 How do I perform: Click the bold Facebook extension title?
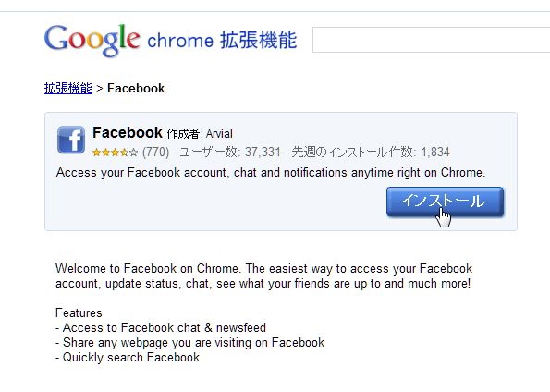tap(128, 132)
